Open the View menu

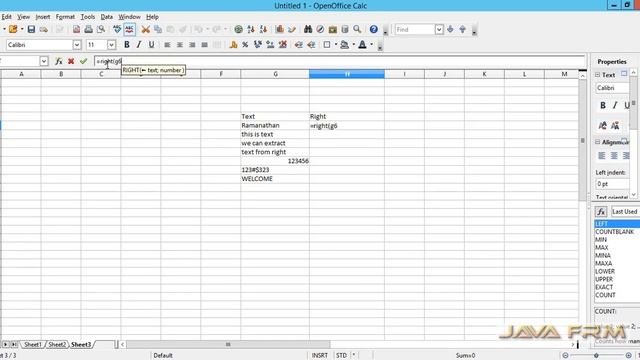(23, 17)
